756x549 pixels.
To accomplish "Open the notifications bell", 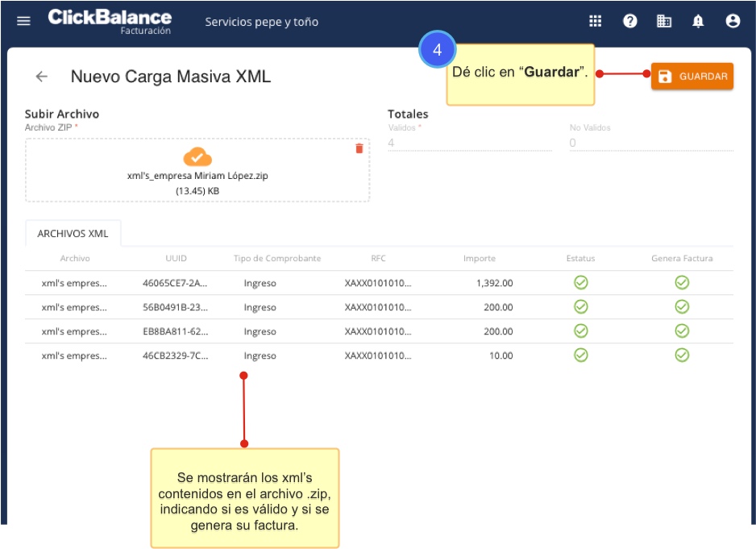I will tap(698, 22).
